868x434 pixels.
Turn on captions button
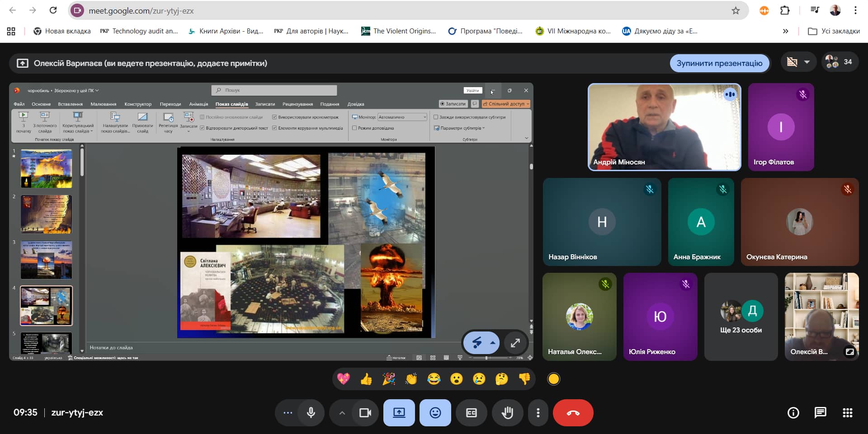(471, 413)
